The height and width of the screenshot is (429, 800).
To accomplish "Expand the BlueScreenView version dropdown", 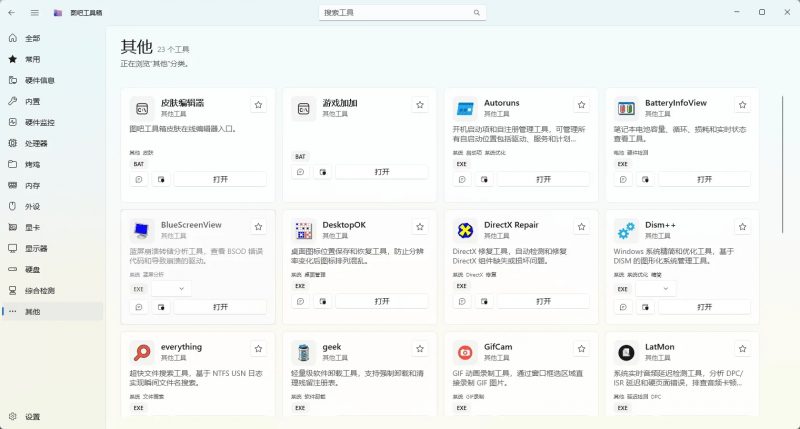I will pos(171,289).
